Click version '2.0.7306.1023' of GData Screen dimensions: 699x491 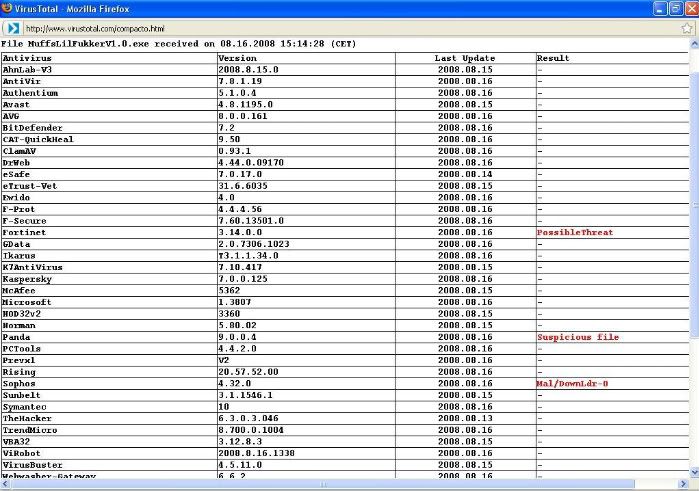tap(254, 244)
